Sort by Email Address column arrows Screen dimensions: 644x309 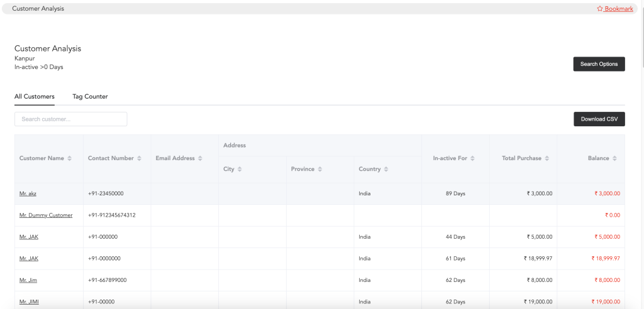pyautogui.click(x=200, y=158)
